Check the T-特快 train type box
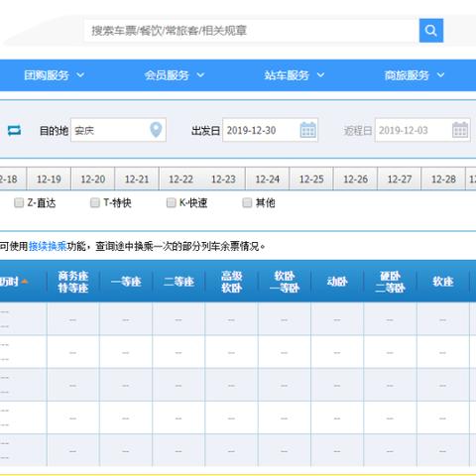The image size is (476, 476). pyautogui.click(x=95, y=202)
